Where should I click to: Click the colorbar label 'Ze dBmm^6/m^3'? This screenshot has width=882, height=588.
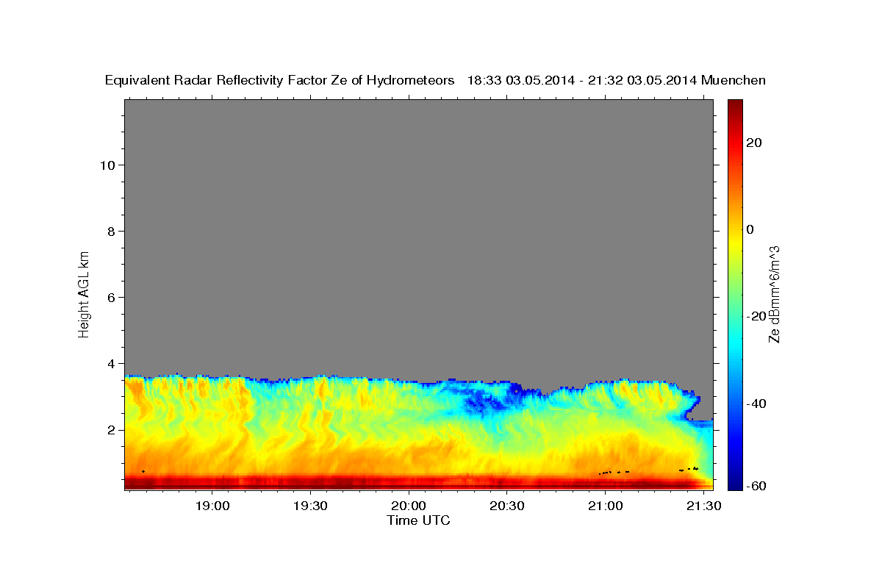pos(774,294)
